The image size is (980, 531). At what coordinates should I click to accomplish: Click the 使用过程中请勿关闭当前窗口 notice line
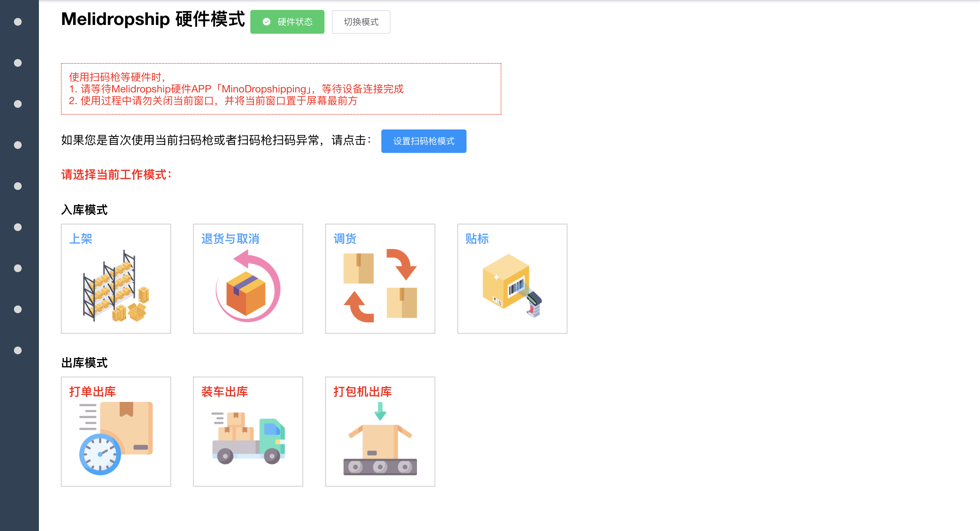(x=213, y=101)
